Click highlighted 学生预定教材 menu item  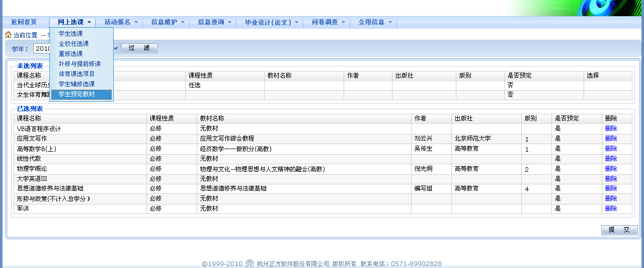76,94
